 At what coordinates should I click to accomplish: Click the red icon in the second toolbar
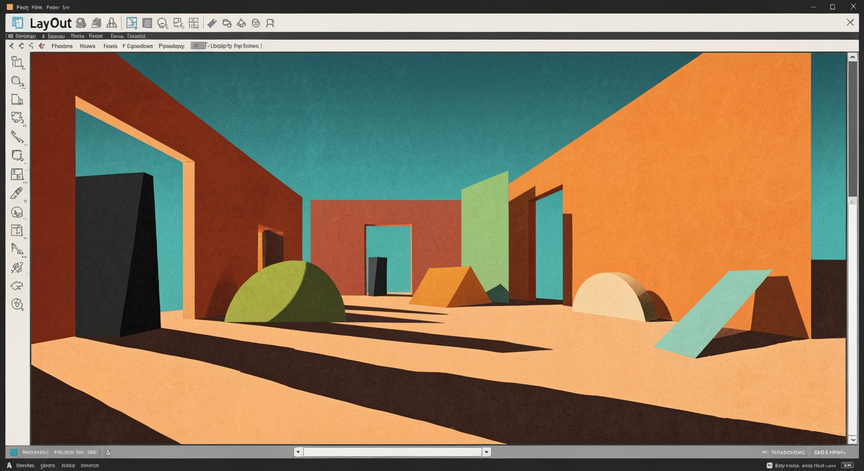[x=41, y=46]
